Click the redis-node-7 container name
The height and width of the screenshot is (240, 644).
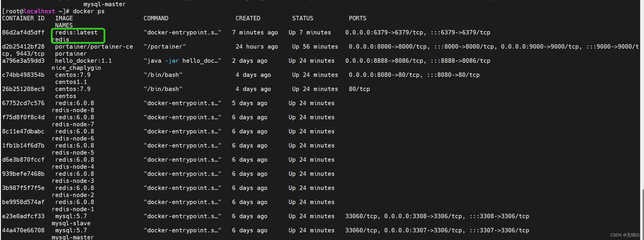(73, 124)
